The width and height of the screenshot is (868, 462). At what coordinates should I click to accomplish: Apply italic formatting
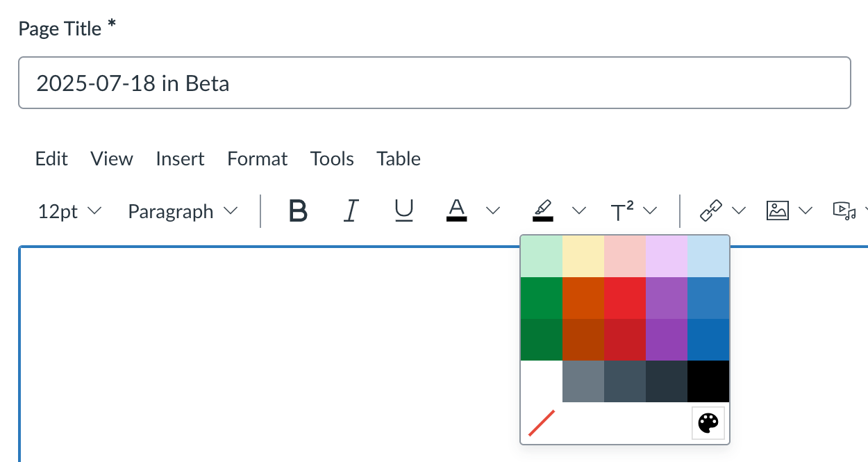click(351, 211)
